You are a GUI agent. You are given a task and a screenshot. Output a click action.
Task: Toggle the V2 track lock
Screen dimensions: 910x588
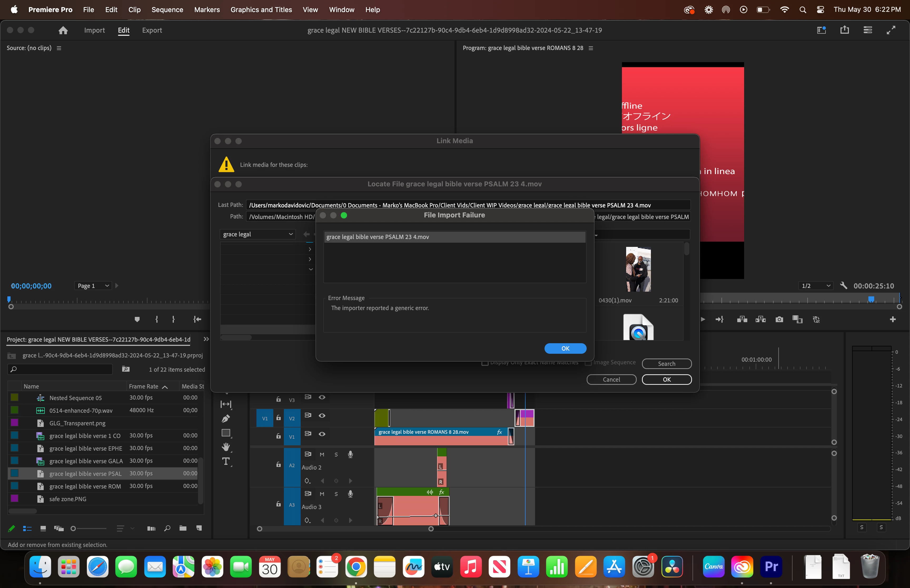[278, 418]
